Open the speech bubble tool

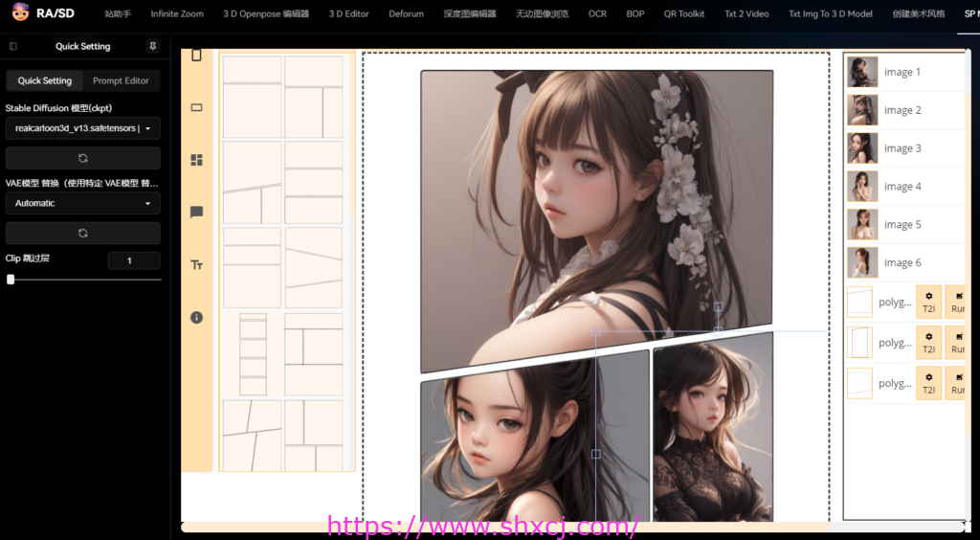pos(196,213)
